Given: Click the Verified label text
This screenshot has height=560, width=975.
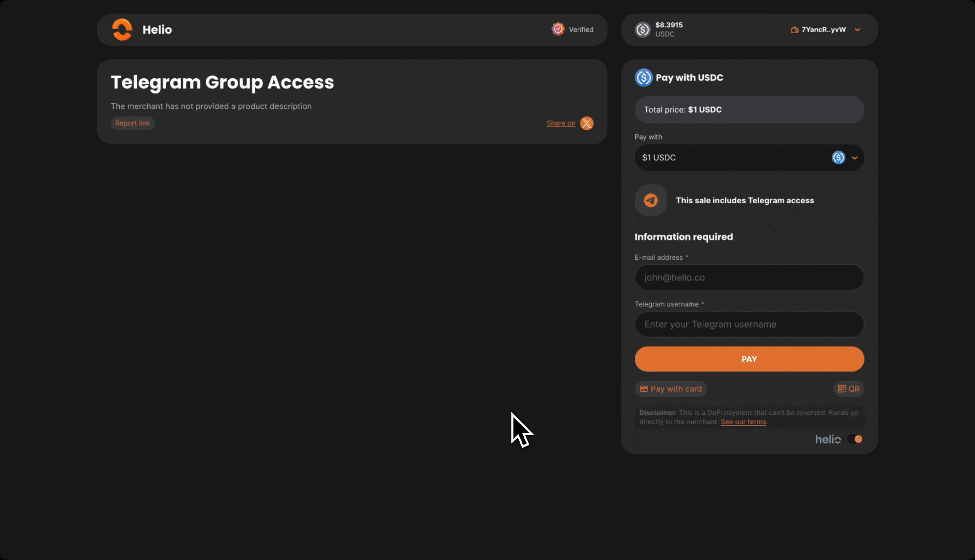Looking at the screenshot, I should (581, 30).
